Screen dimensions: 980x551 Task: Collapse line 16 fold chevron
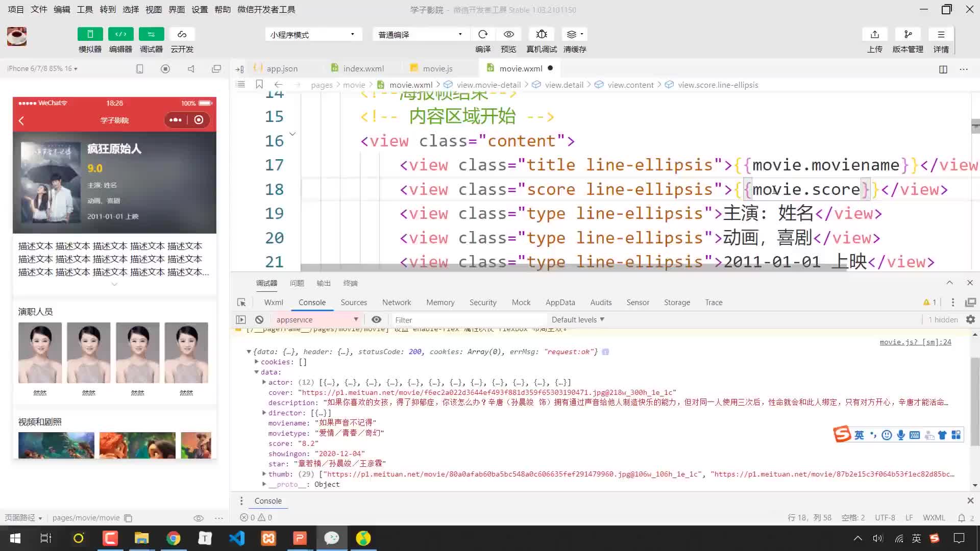click(292, 134)
